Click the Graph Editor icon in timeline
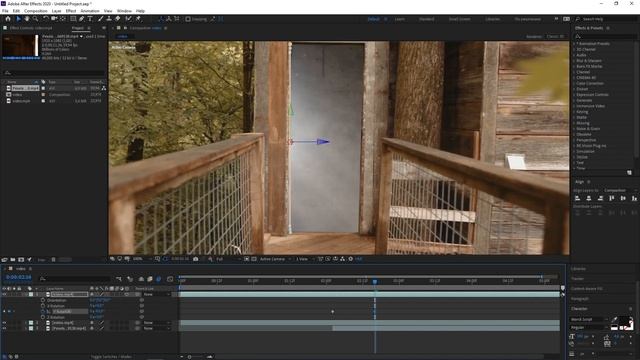The height and width of the screenshot is (360, 640). tap(170, 279)
